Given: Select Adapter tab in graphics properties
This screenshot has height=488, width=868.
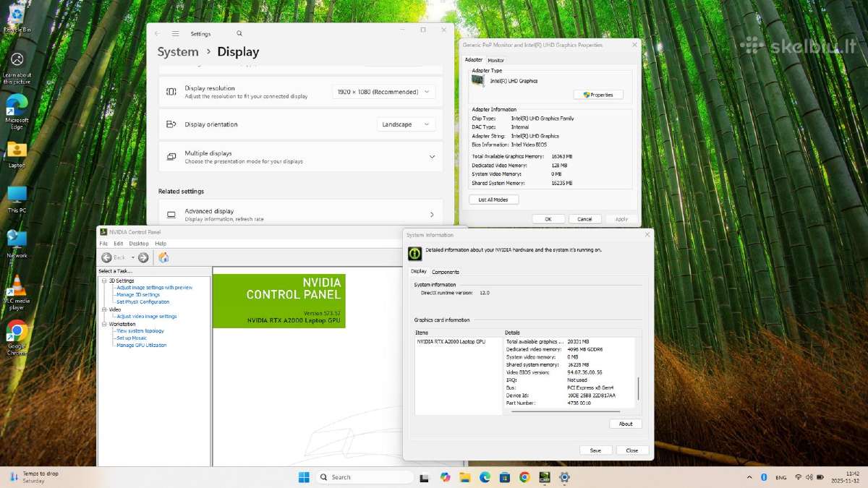Looking at the screenshot, I should (x=474, y=59).
